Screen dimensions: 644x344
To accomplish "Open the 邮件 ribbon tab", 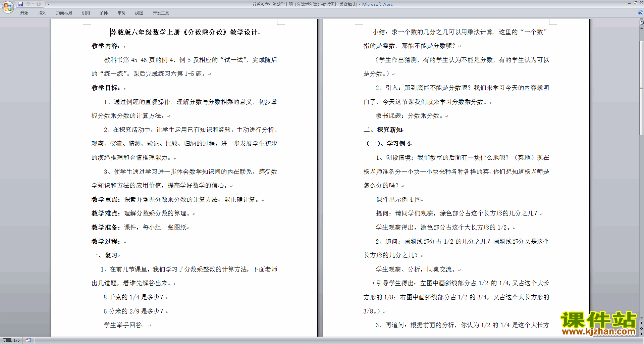I will 104,13.
